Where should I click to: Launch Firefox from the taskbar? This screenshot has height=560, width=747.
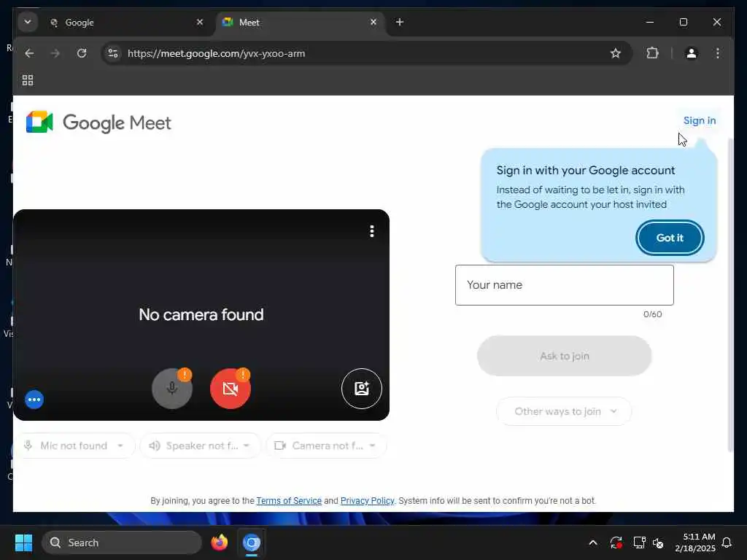[x=219, y=542]
